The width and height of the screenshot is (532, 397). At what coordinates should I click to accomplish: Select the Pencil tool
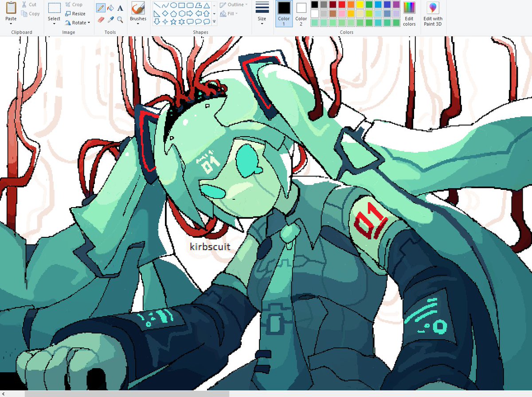101,8
